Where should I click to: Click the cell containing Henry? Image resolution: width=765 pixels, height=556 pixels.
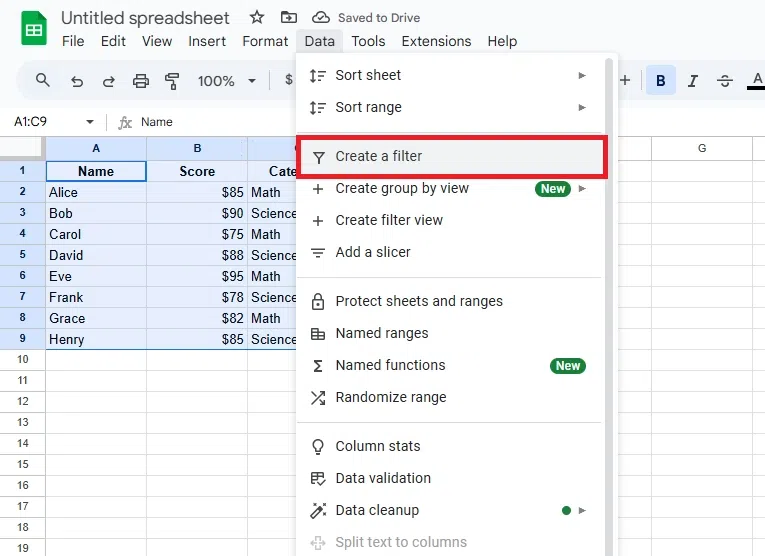pyautogui.click(x=96, y=339)
